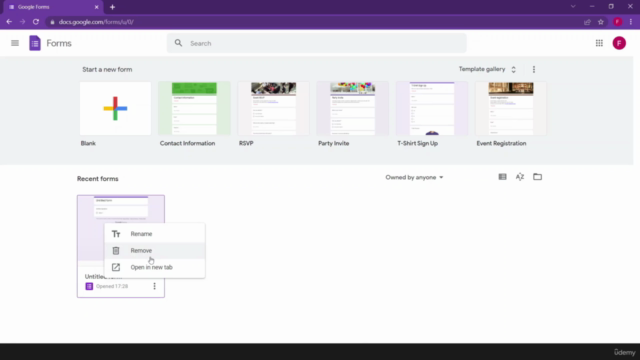640x360 pixels.
Task: Click 'Opened 17:28' text
Action: tap(112, 286)
